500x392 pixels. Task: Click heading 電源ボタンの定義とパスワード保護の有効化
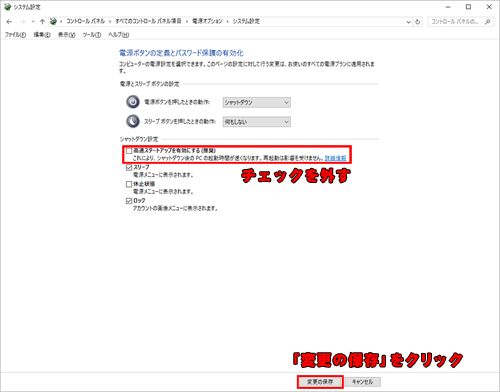(181, 53)
